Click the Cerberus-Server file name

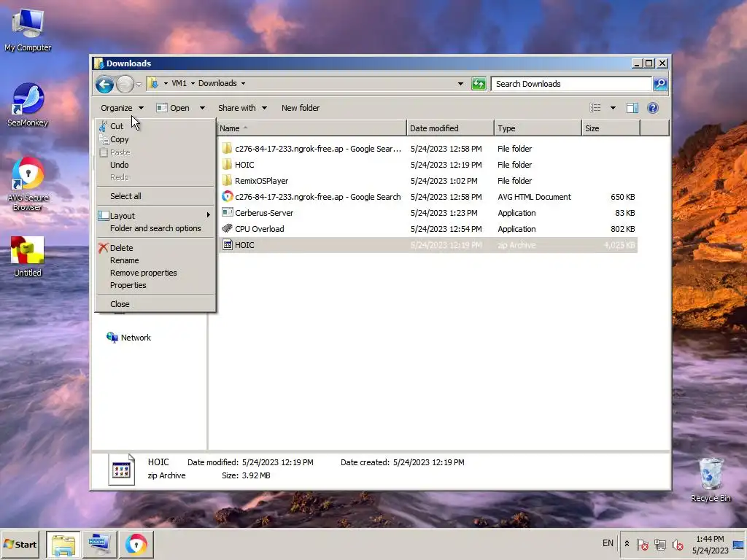(x=264, y=213)
